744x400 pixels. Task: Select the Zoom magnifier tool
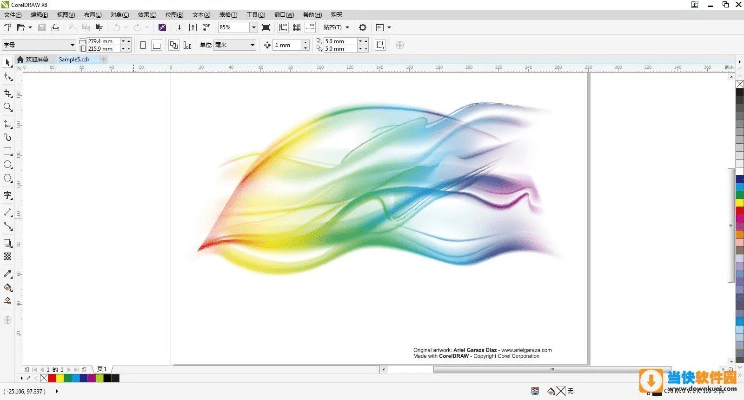pyautogui.click(x=8, y=106)
